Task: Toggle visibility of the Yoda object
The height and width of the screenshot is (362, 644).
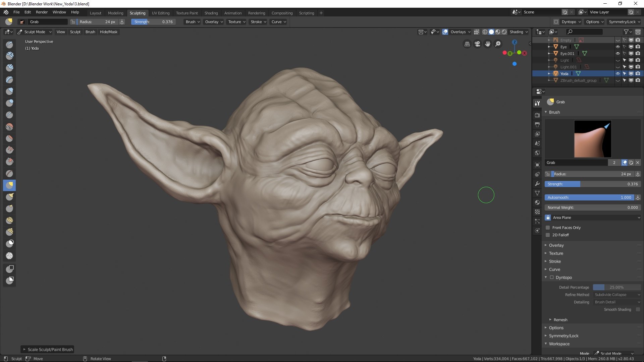Action: (x=618, y=73)
